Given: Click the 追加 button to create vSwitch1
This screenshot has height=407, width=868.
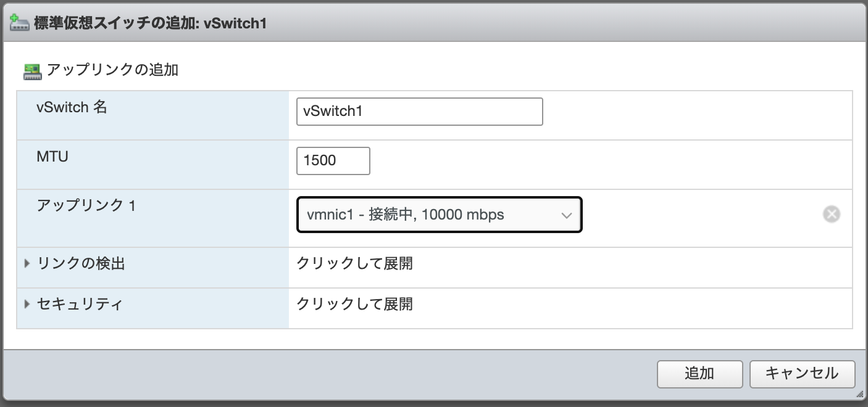Looking at the screenshot, I should 699,374.
